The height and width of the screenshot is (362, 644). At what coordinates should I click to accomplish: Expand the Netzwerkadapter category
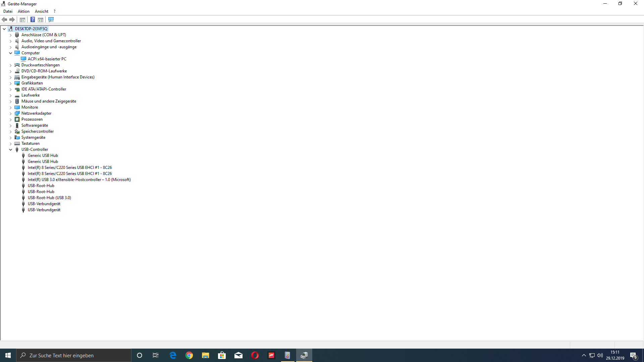tap(10, 114)
